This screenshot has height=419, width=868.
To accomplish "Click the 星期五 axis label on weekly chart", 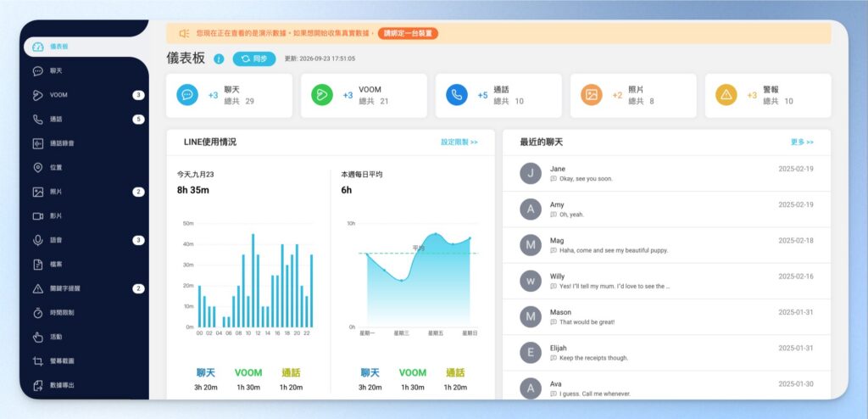I will [436, 333].
